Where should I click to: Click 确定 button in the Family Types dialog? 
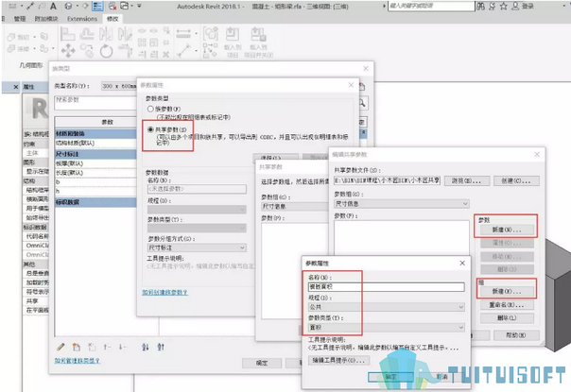click(262, 363)
